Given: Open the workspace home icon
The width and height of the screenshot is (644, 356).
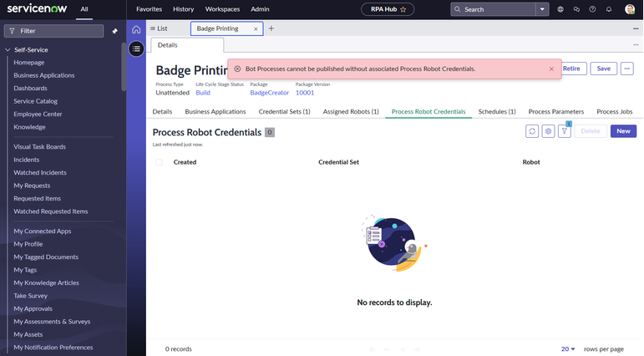Looking at the screenshot, I should coord(136,29).
